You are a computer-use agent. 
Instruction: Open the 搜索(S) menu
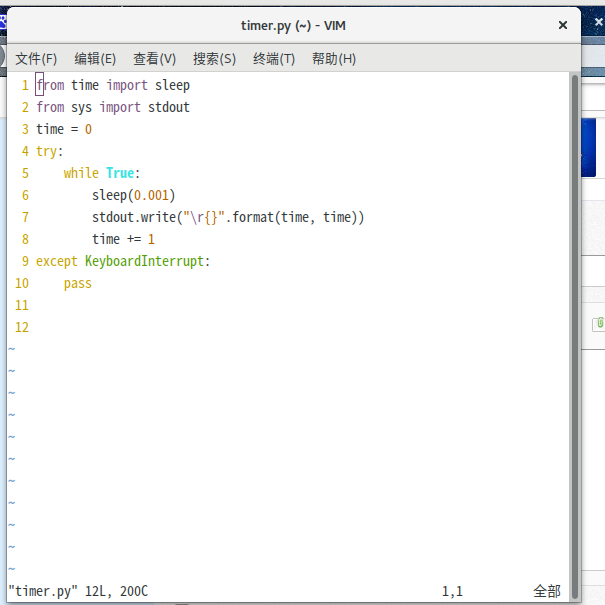tap(214, 59)
